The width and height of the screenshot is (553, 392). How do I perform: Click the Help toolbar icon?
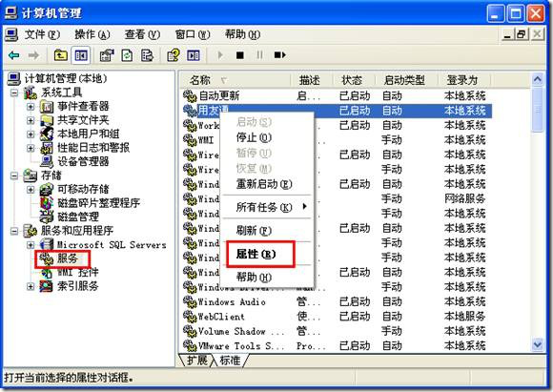click(x=174, y=55)
